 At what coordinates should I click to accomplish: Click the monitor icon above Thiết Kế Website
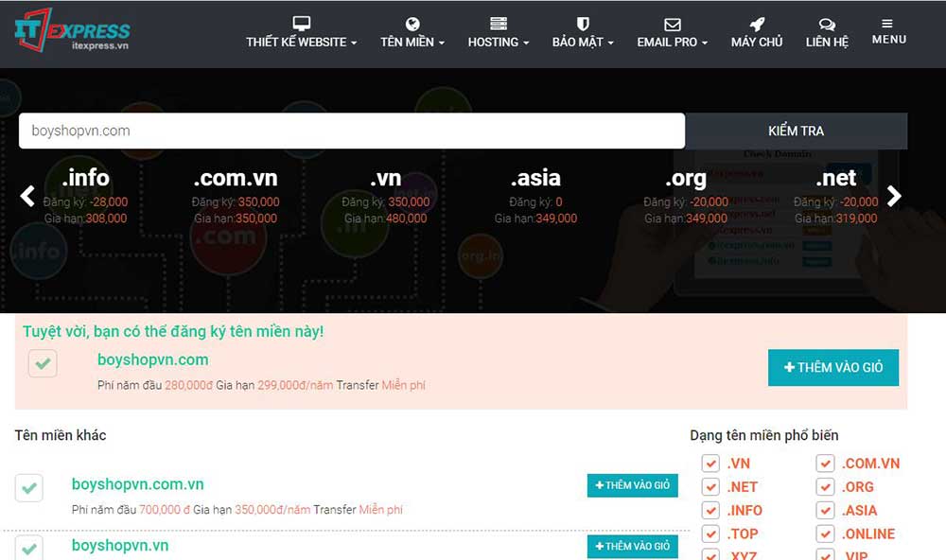pyautogui.click(x=301, y=24)
